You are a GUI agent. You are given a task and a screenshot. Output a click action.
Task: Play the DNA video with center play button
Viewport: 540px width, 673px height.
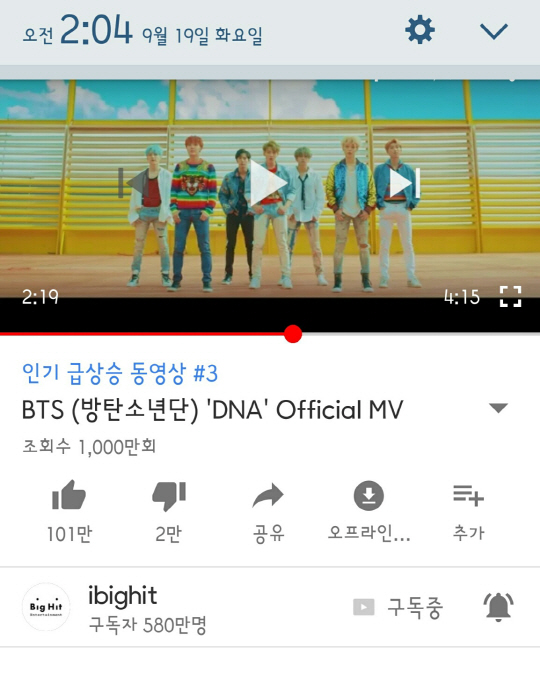[x=268, y=183]
